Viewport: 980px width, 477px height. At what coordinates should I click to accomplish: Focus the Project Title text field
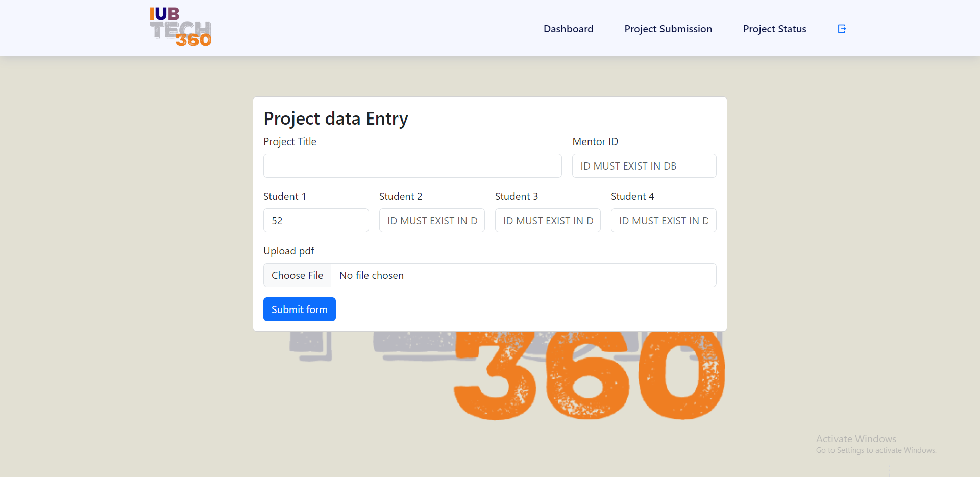coord(412,166)
